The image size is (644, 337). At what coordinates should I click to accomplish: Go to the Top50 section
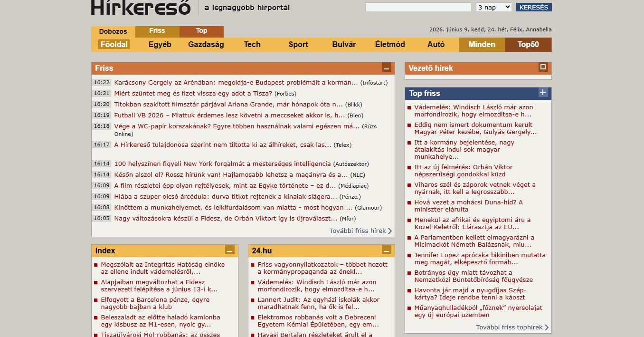click(x=528, y=45)
